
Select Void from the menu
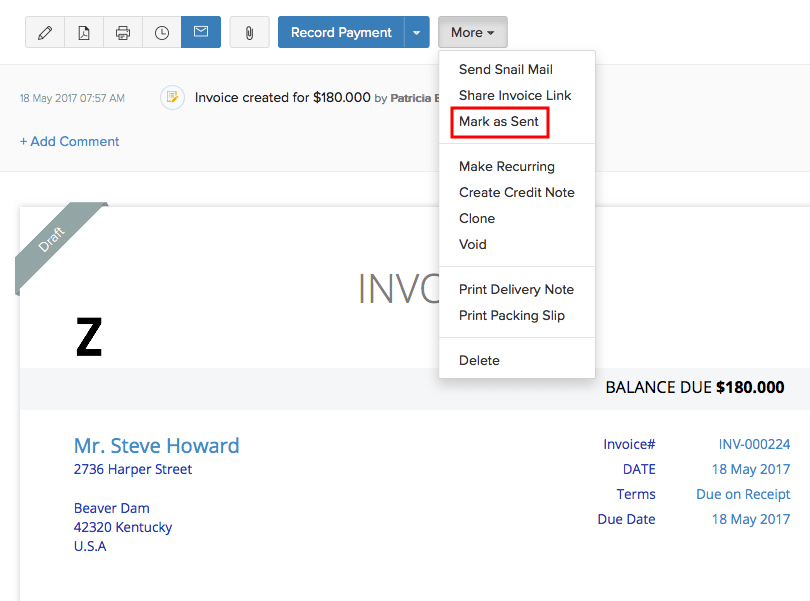point(473,244)
